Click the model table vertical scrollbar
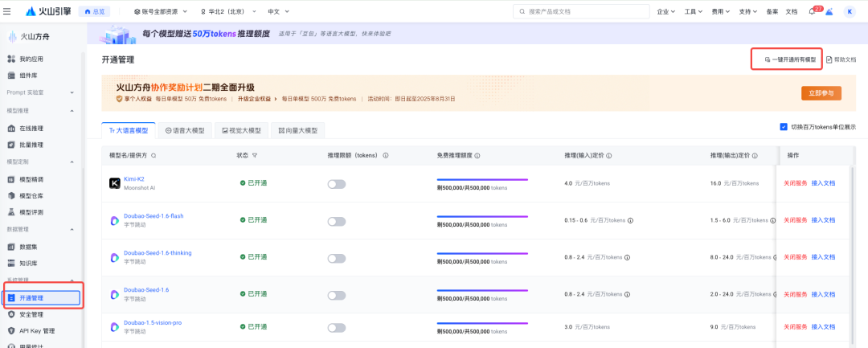Screen dimensions: 868x348 (853, 255)
